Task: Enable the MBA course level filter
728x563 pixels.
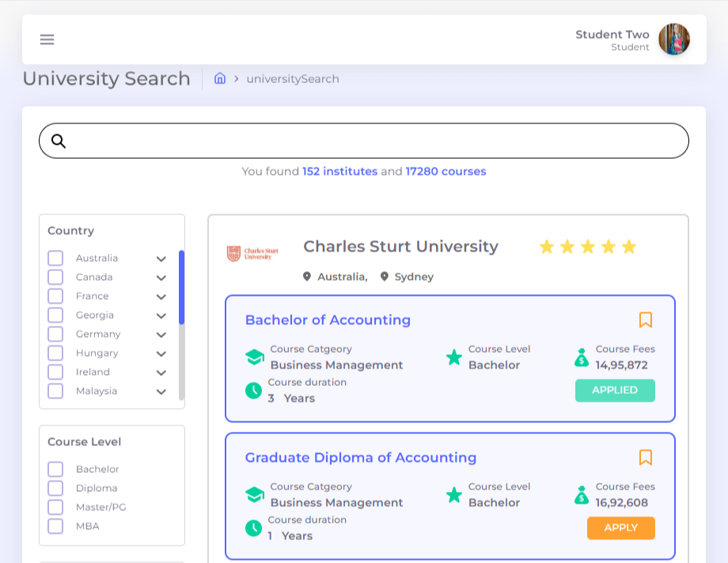Action: pyautogui.click(x=55, y=526)
